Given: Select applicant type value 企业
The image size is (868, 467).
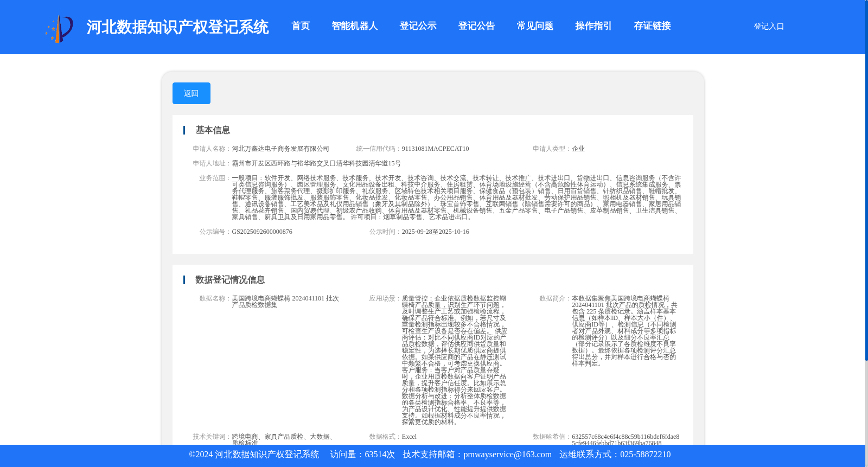Looking at the screenshot, I should [x=578, y=149].
